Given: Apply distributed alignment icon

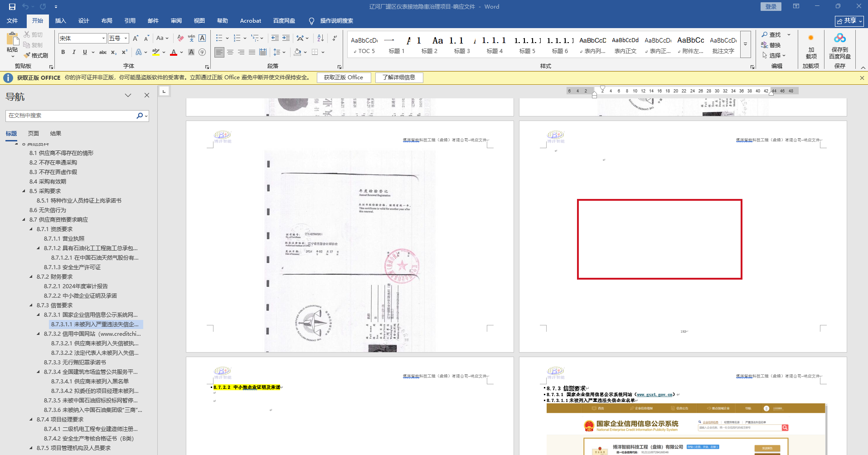Looking at the screenshot, I should [263, 52].
